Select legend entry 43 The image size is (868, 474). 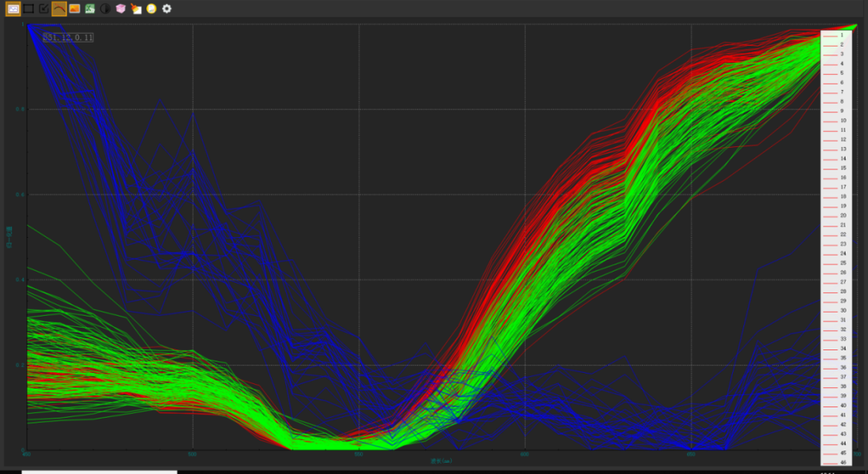click(836, 434)
